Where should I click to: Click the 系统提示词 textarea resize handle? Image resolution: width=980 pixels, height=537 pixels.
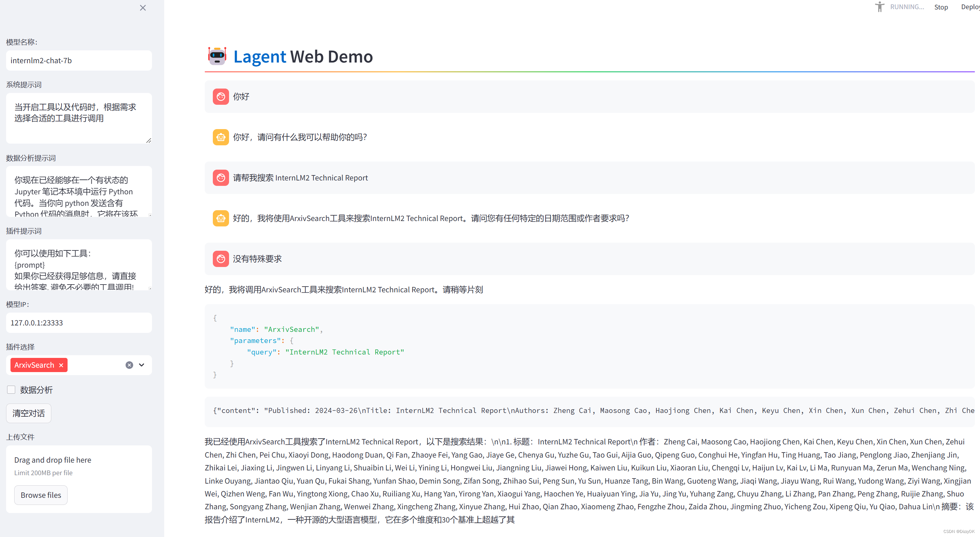149,141
